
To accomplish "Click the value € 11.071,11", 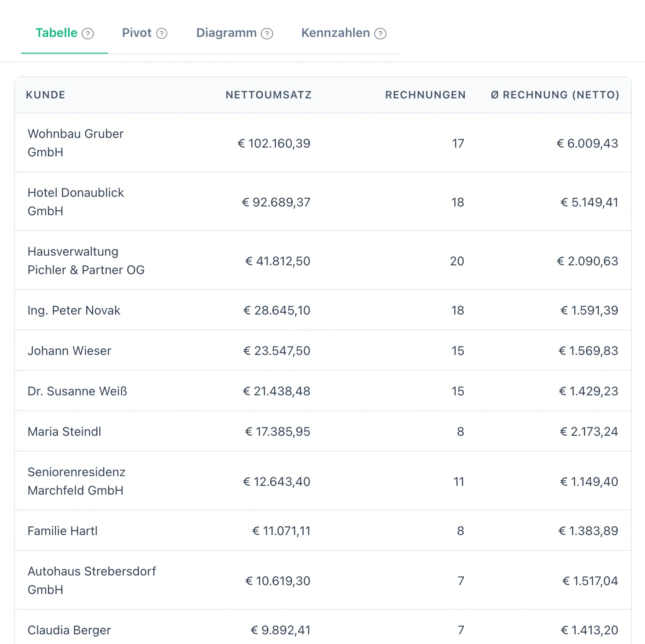I will [281, 531].
